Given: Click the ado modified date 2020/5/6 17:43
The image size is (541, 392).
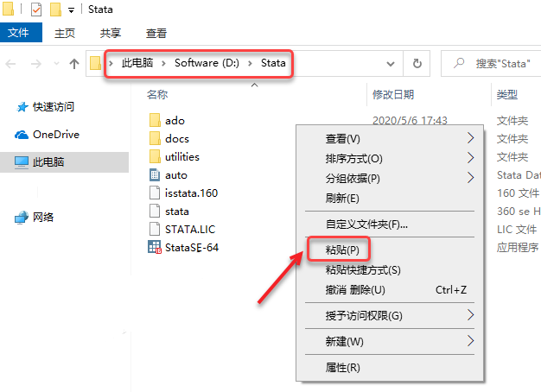Looking at the screenshot, I should point(410,120).
